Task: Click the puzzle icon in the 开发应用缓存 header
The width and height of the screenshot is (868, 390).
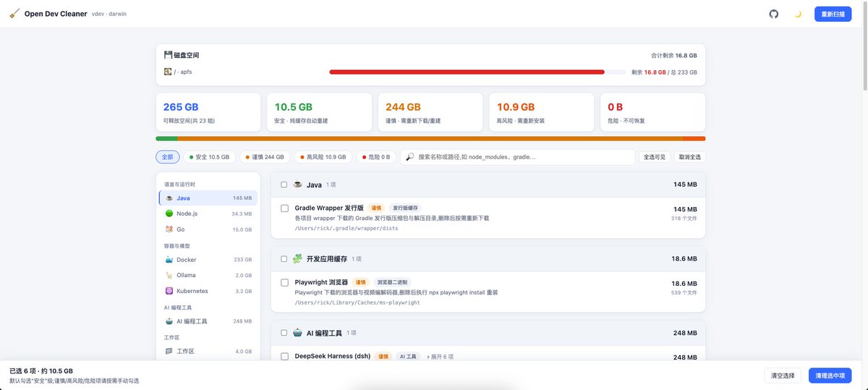Action: coord(297,258)
